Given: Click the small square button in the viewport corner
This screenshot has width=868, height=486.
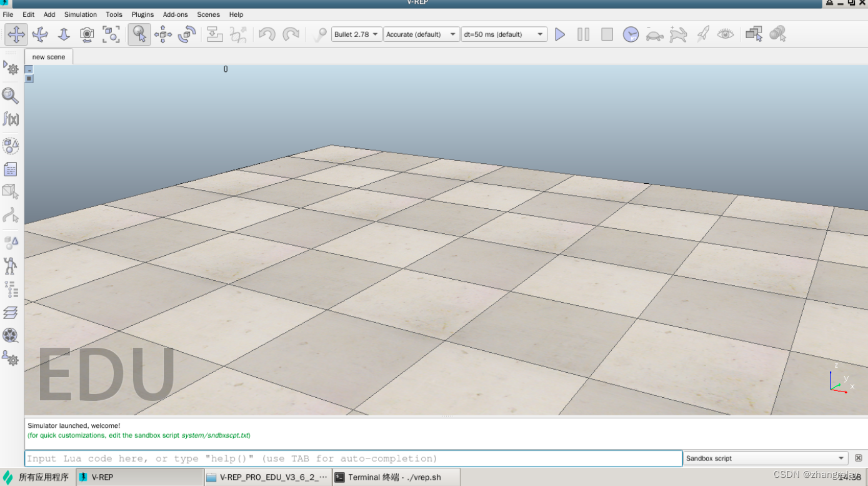Looking at the screenshot, I should tap(29, 79).
